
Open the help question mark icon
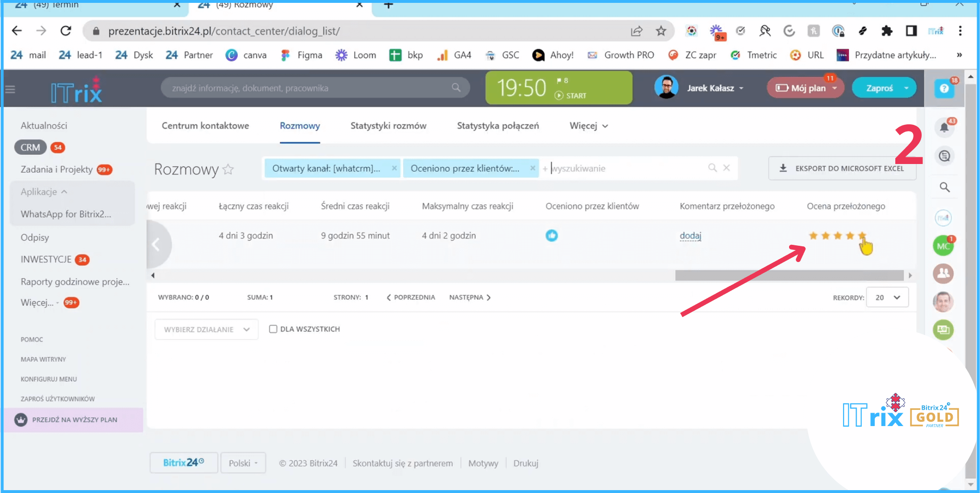(x=944, y=88)
